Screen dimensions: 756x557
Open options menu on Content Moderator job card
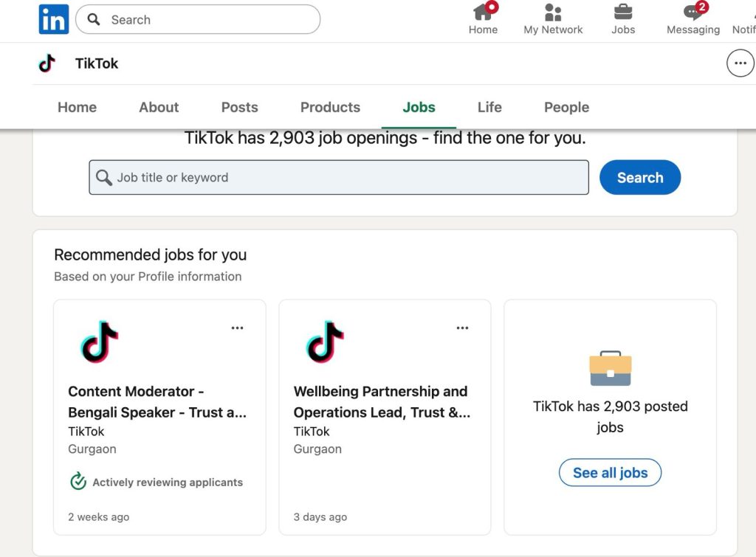237,328
